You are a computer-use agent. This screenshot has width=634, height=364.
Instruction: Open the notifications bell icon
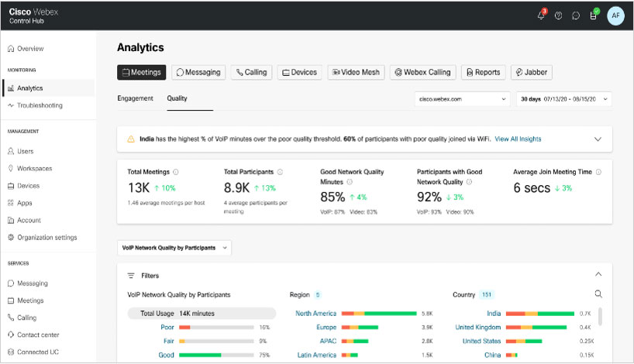(x=540, y=15)
